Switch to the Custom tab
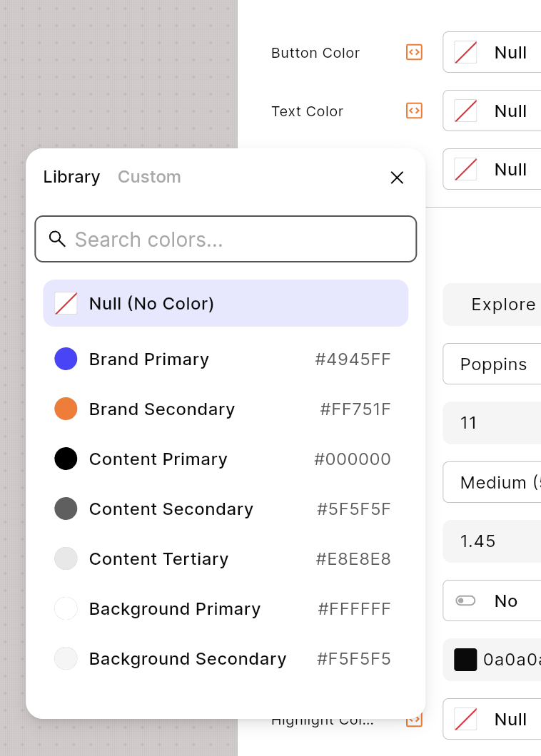 coord(149,177)
